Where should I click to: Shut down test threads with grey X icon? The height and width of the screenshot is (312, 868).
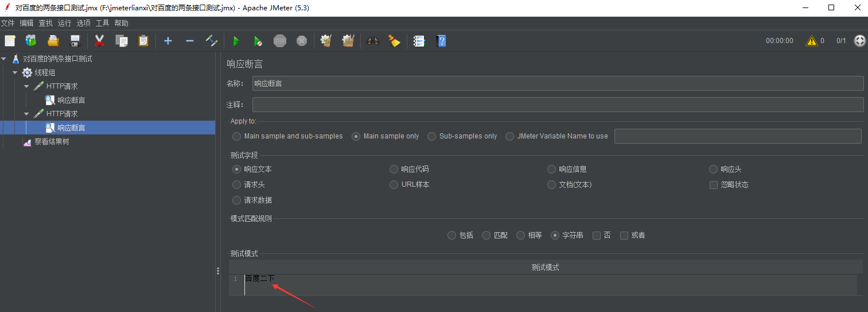click(302, 41)
